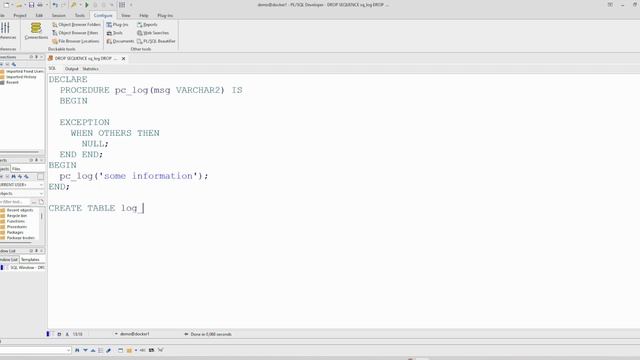This screenshot has height=360, width=640.
Task: Click the binoculars search icon in bottom search bar
Action: 77,350
